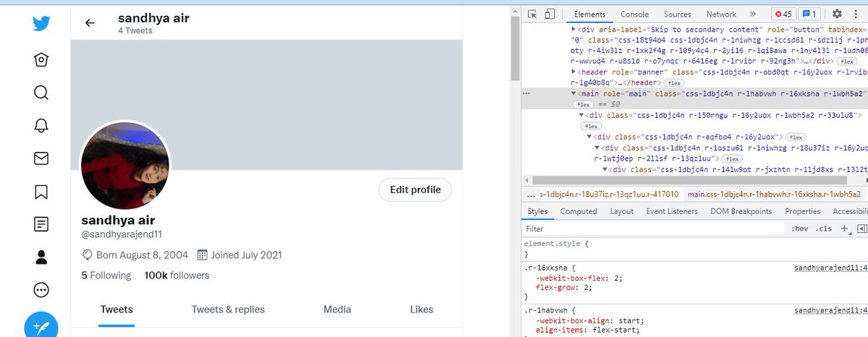
Task: Collapse the div r-150rngu node
Action: (581, 116)
